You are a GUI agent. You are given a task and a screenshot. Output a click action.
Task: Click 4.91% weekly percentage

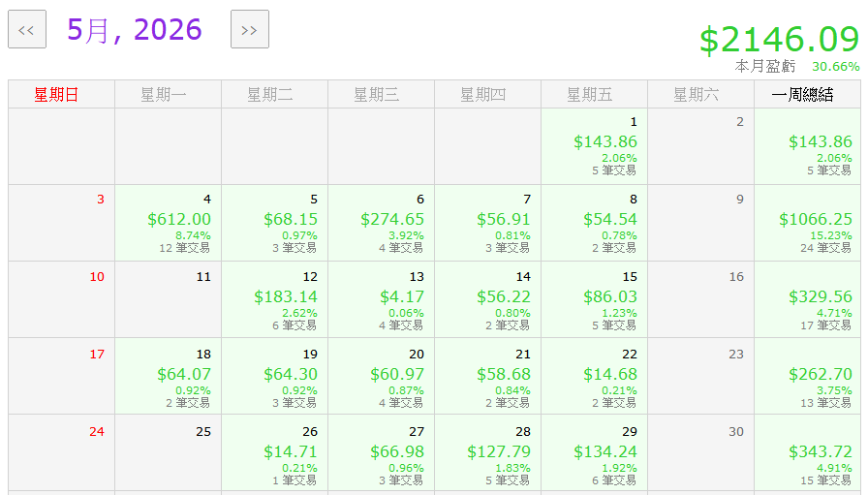point(834,469)
